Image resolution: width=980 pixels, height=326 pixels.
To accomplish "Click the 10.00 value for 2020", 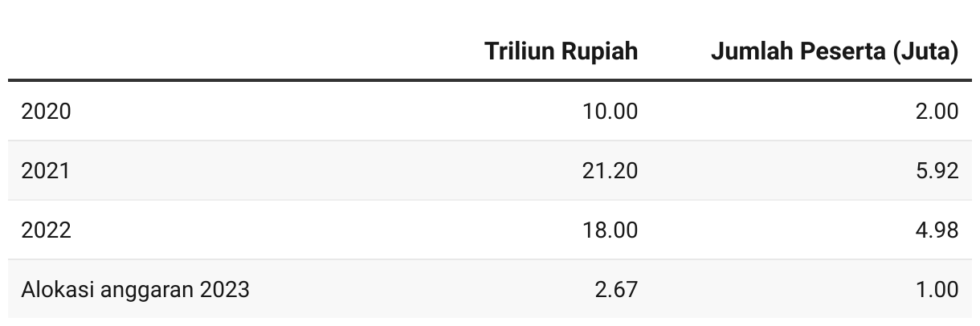I will (x=610, y=111).
